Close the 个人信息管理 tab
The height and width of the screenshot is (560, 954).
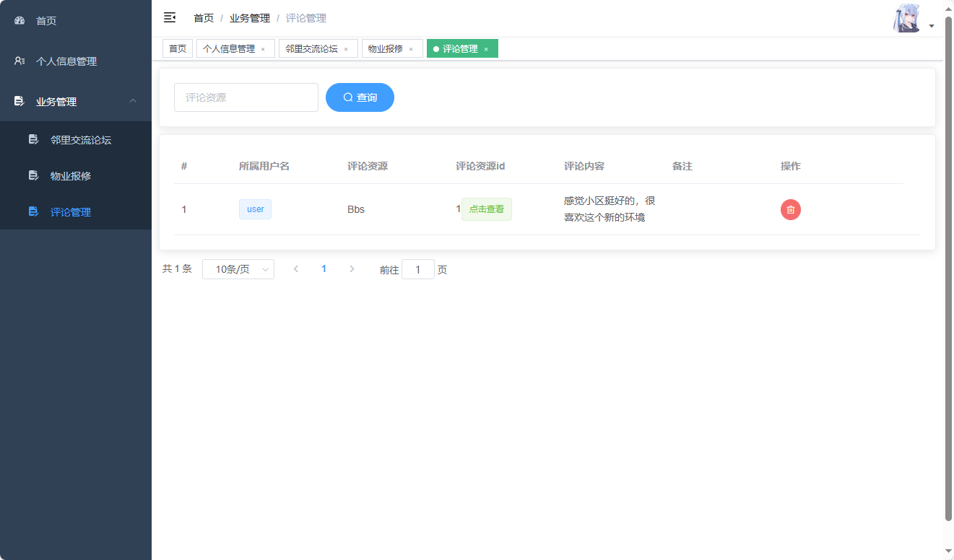pos(263,48)
